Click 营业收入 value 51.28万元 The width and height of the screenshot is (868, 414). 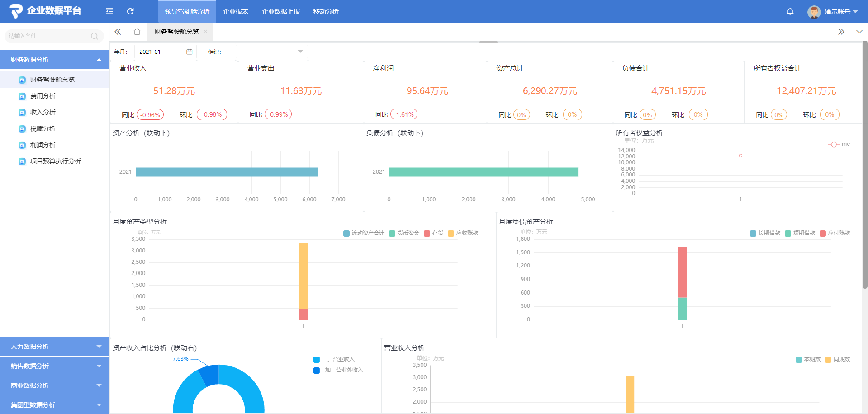pyautogui.click(x=174, y=91)
